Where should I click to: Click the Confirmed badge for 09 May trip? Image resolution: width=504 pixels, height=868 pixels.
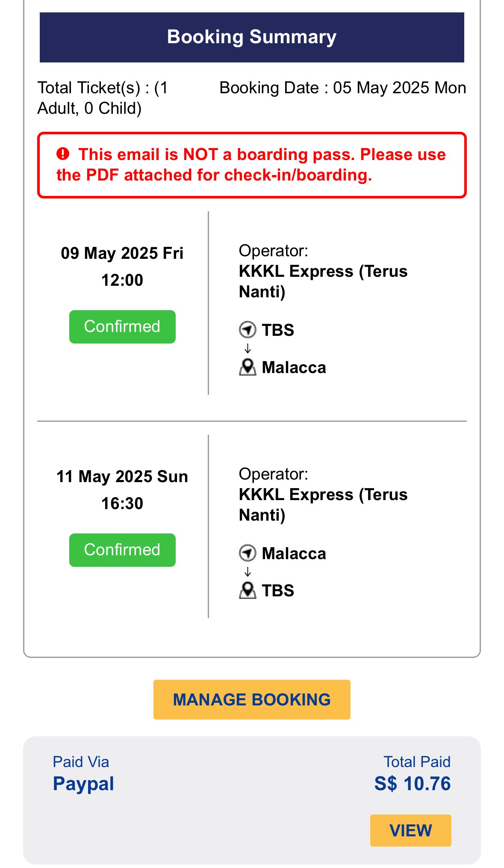[x=122, y=326]
